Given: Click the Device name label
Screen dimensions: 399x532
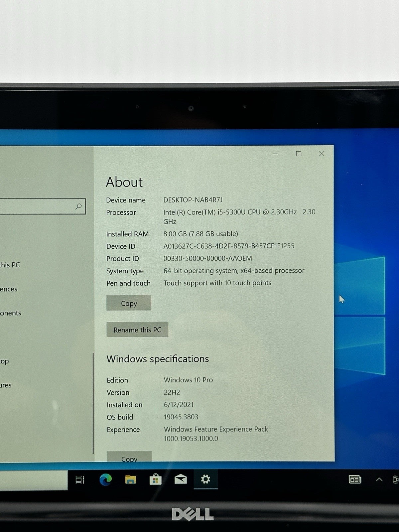Looking at the screenshot, I should [126, 200].
